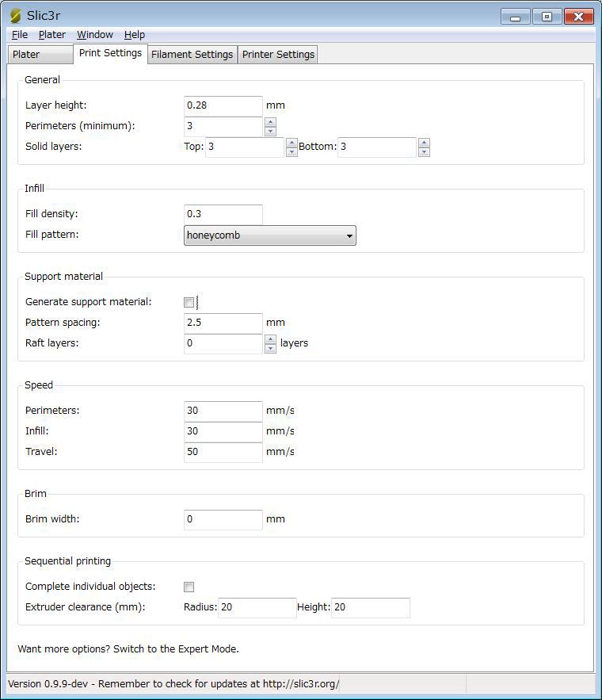This screenshot has height=700, width=602.
Task: Click the Raft layers input field
Action: pos(223,343)
